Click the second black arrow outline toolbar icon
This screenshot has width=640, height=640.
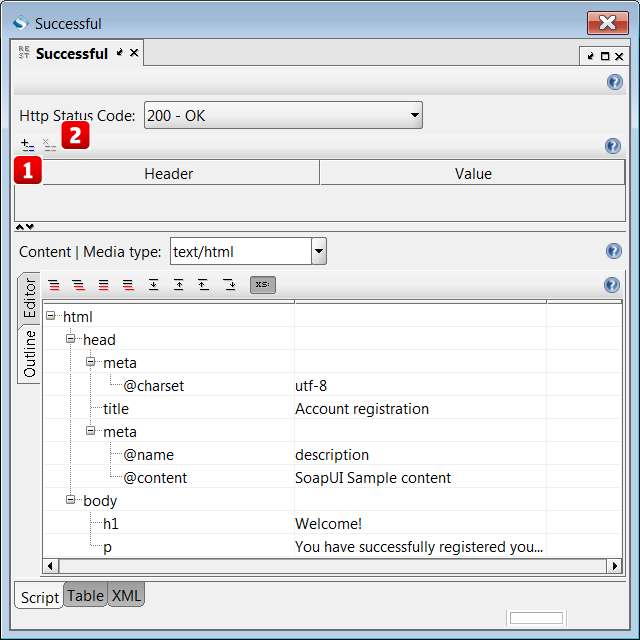(178, 284)
